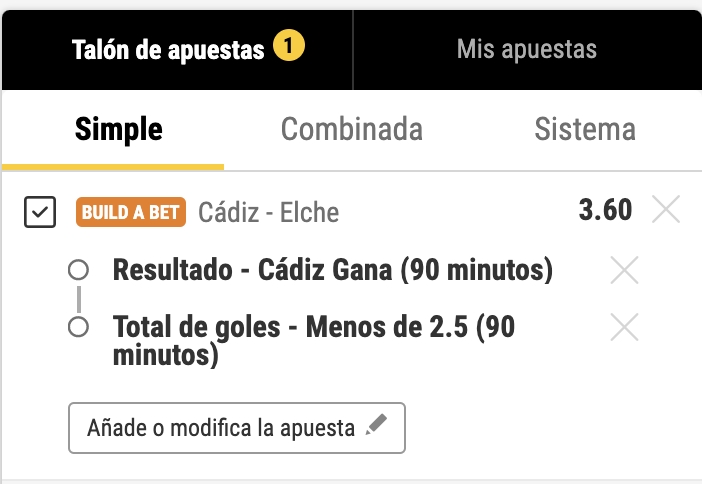
Task: Open the Sistema tab
Action: [x=585, y=129]
